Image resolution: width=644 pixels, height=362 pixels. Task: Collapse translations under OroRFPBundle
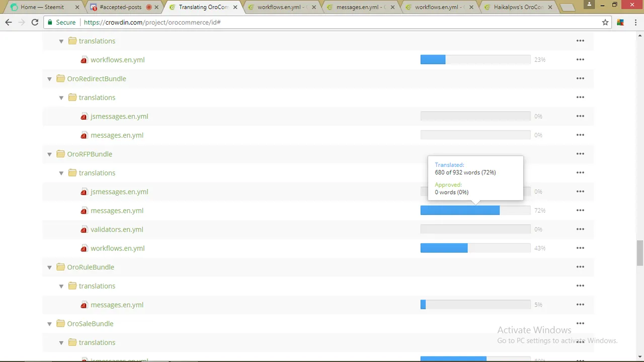[x=61, y=173]
